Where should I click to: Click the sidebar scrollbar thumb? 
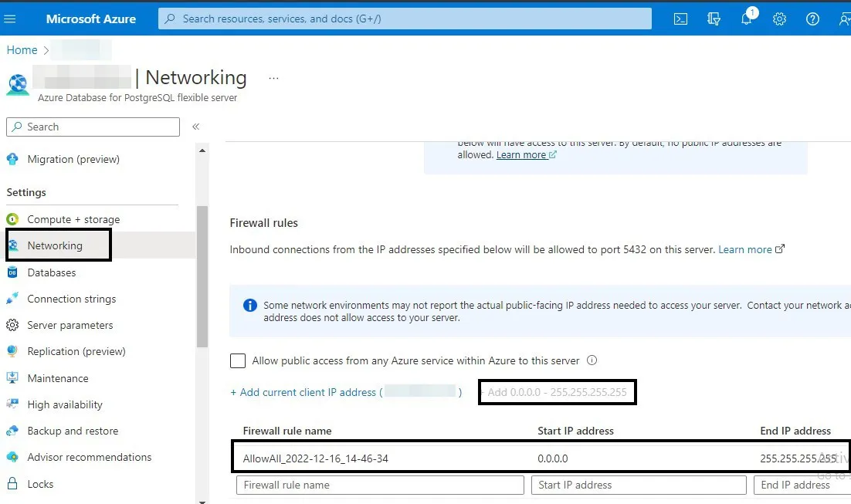click(x=202, y=276)
